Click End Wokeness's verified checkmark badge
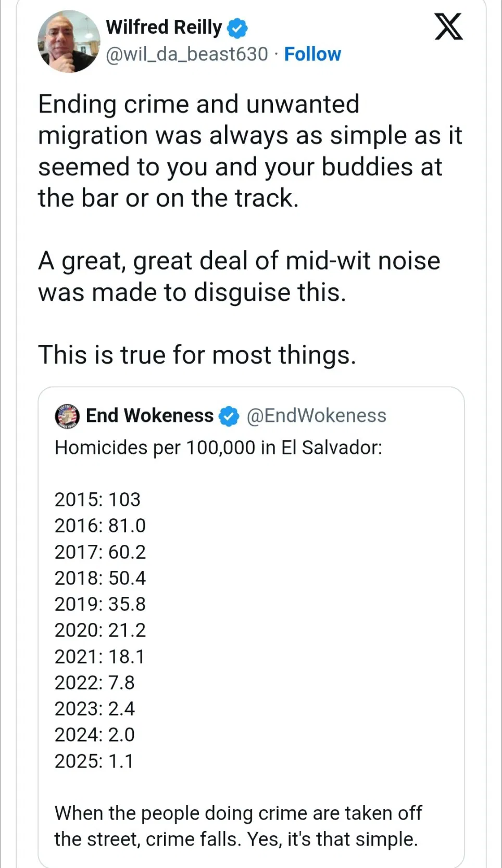Image resolution: width=502 pixels, height=868 pixels. 229,416
